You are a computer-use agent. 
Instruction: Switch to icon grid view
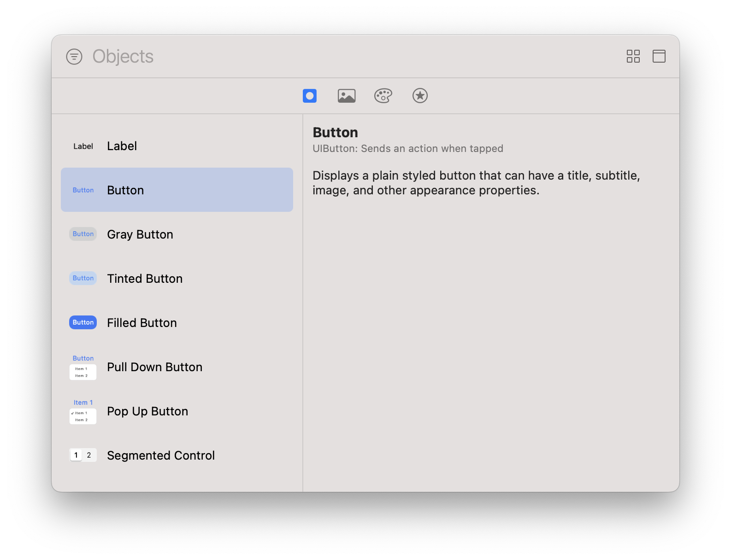(x=633, y=56)
